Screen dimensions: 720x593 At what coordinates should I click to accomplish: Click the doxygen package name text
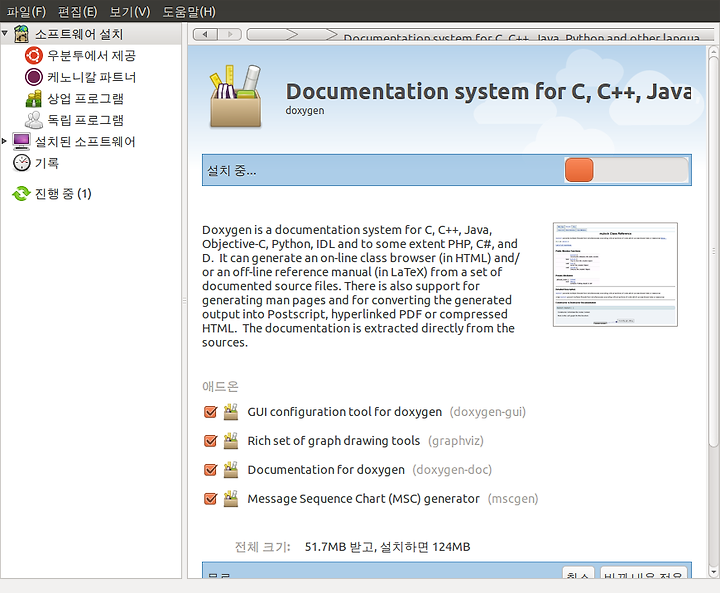tap(304, 111)
